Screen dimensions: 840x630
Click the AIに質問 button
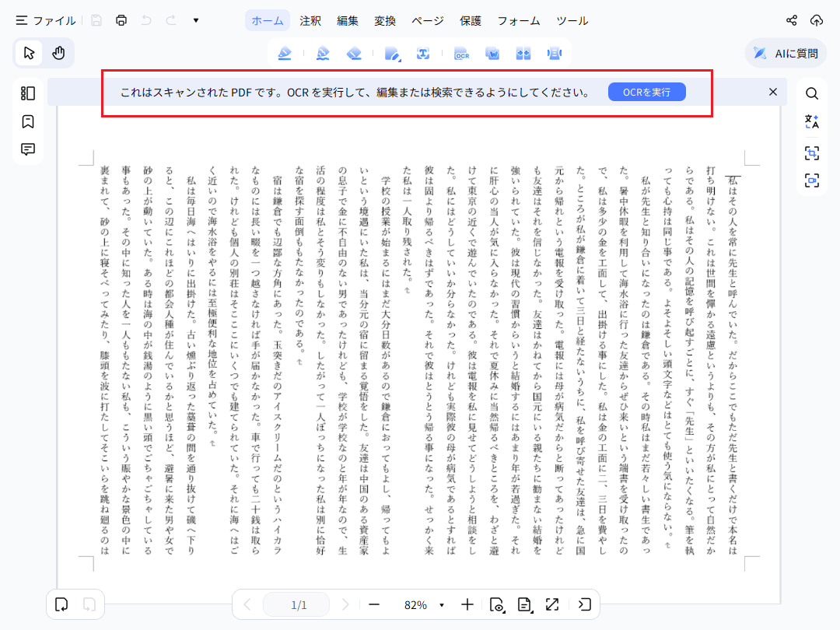click(786, 53)
